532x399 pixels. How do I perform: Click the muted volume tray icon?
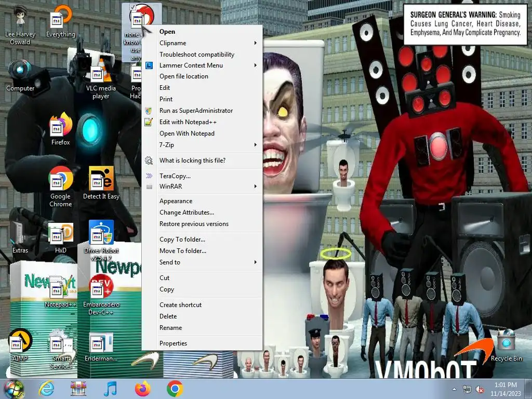coord(480,390)
